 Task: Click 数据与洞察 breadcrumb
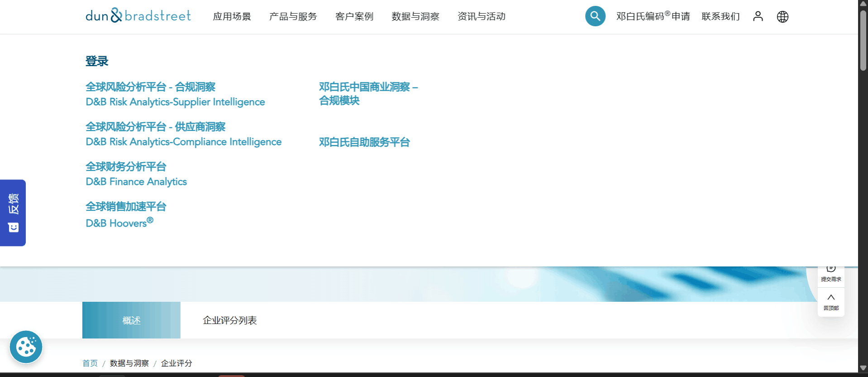[x=129, y=363]
